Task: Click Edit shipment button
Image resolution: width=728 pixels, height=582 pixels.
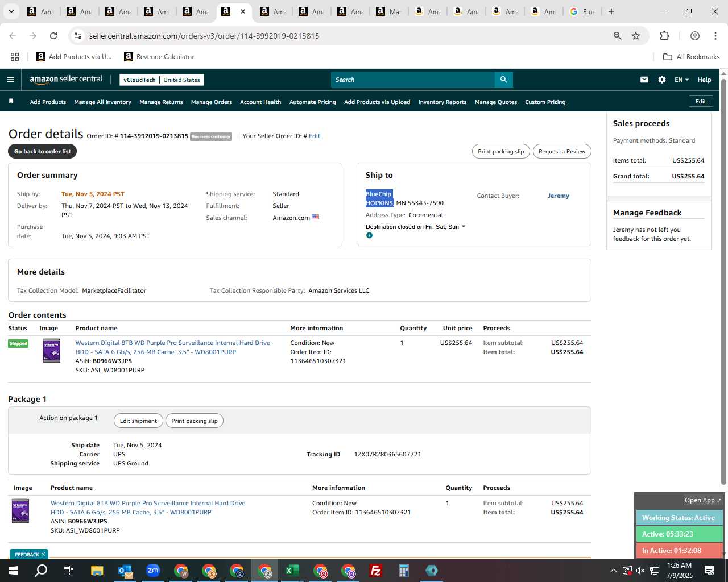Action: coord(138,421)
